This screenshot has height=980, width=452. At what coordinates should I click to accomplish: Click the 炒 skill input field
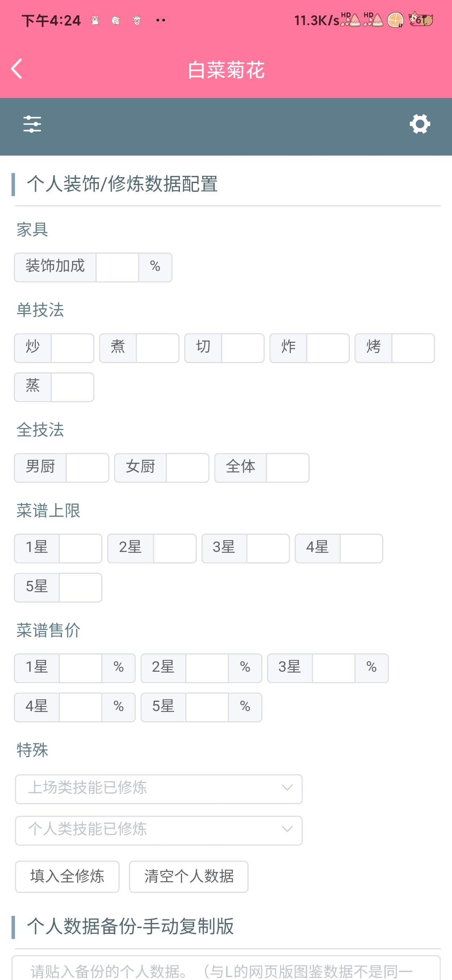pyautogui.click(x=72, y=348)
